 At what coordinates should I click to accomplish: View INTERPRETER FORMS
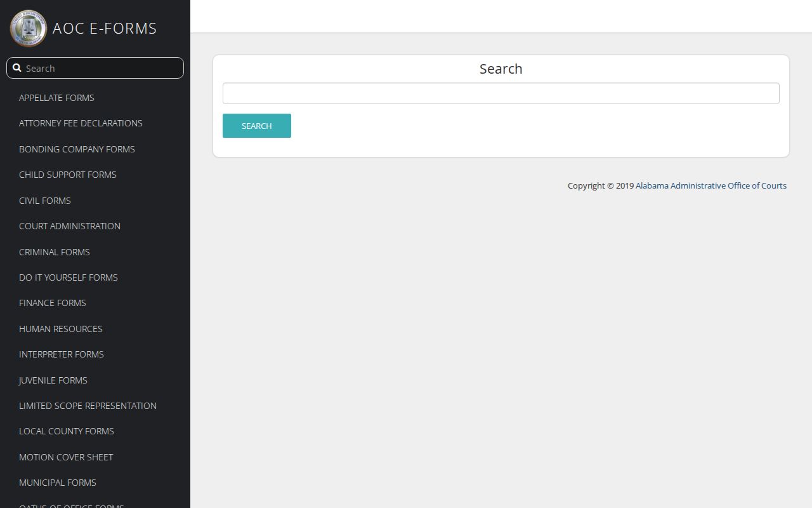pyautogui.click(x=62, y=354)
